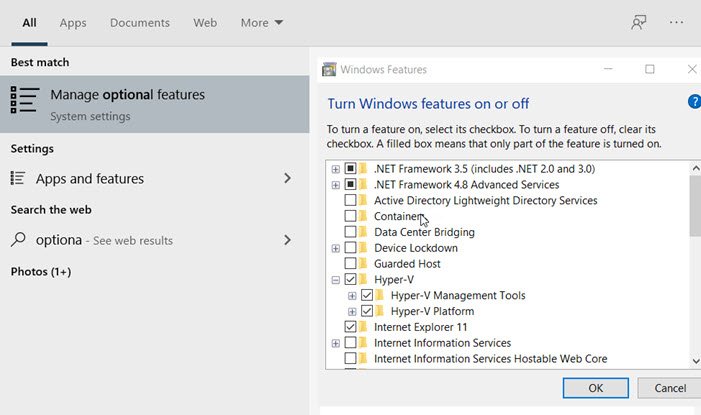Click the Apps and features settings icon
This screenshot has height=415, width=701.
pos(17,179)
